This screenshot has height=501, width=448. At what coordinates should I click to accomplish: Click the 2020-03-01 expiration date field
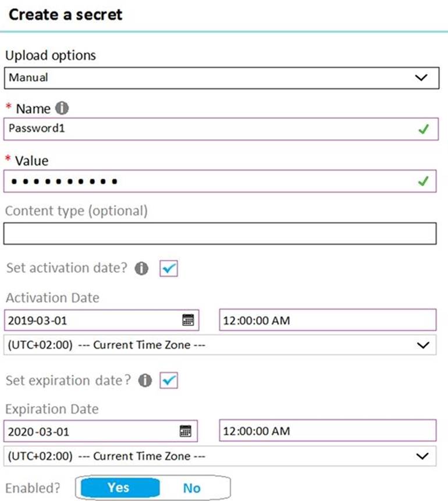coord(87,431)
